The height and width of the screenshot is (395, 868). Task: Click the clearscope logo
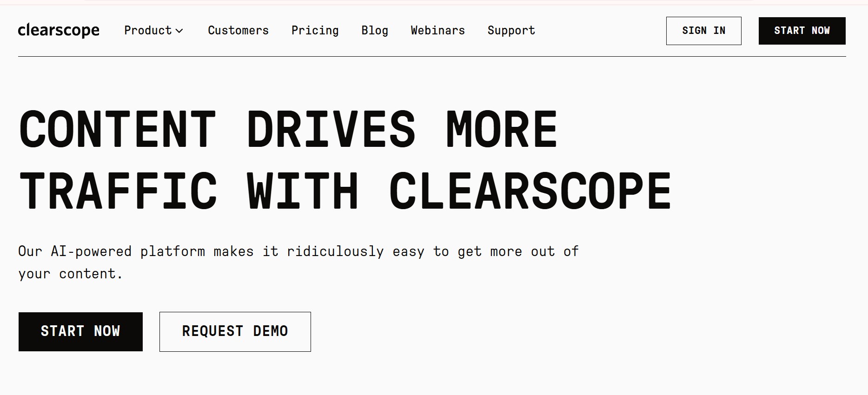[59, 30]
